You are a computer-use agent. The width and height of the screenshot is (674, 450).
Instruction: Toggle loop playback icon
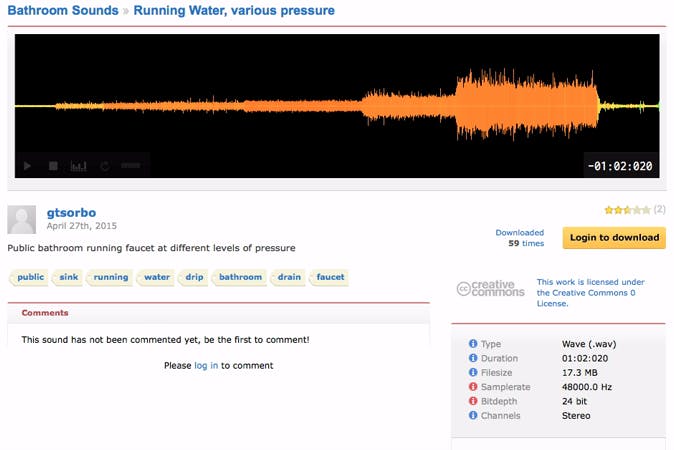[105, 166]
